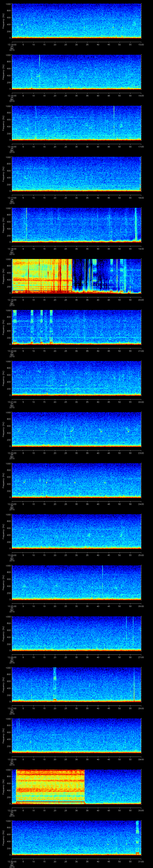The height and width of the screenshot is (868, 153).
Task: Select the spectrogram panel starting at 12:18:00
Action: (x=77, y=225)
